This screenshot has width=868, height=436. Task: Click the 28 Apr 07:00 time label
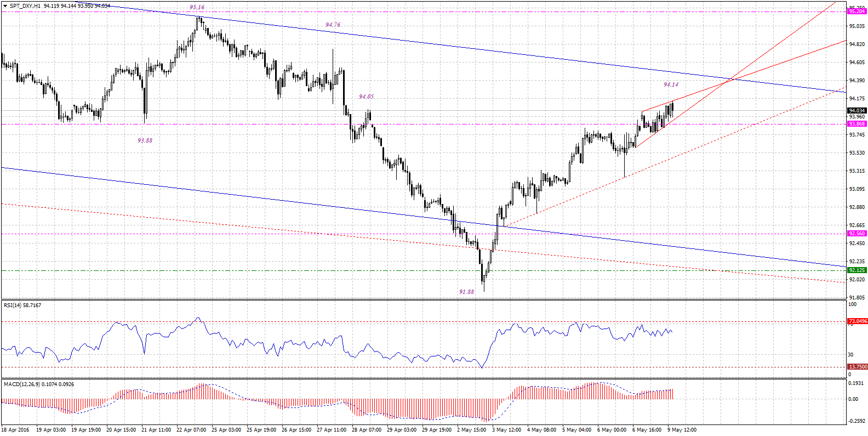pyautogui.click(x=367, y=430)
